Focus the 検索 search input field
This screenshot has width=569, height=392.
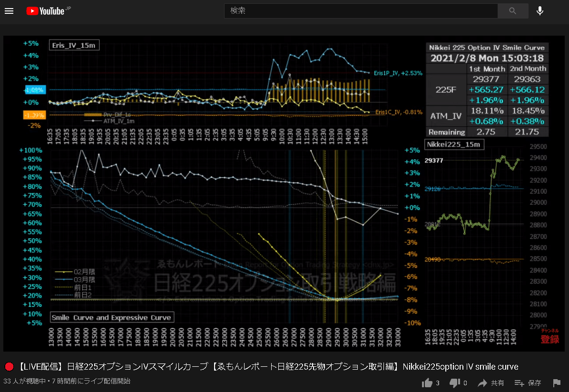click(361, 11)
